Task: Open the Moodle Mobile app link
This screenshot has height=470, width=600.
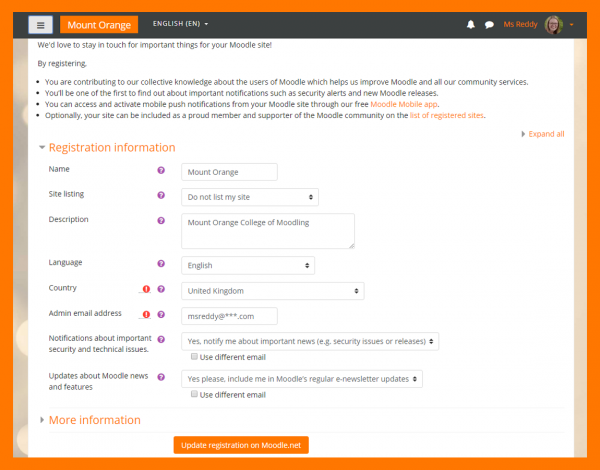Action: click(x=404, y=104)
